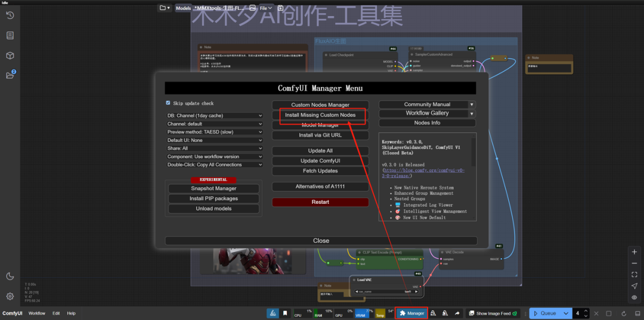Toggle bottom panel icon at far right

637,313
